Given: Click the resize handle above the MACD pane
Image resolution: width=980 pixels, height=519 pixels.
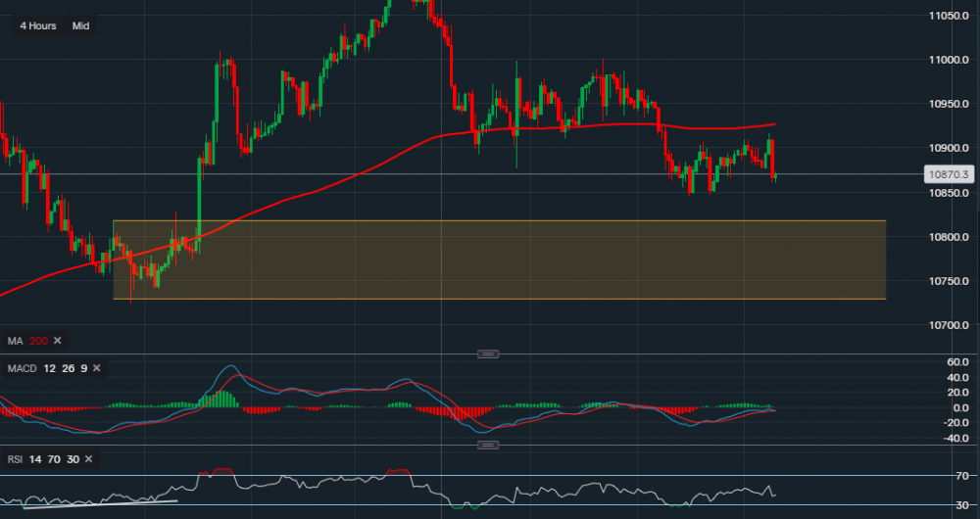Looking at the screenshot, I should coord(488,354).
